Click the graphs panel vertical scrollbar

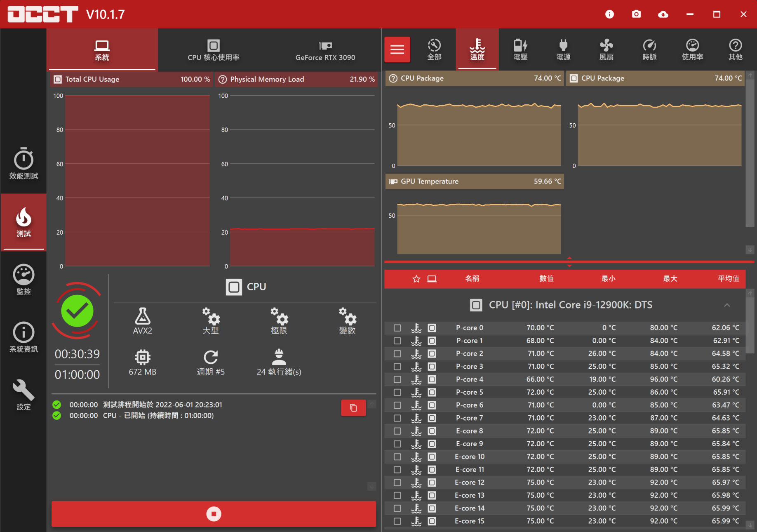tap(750, 153)
